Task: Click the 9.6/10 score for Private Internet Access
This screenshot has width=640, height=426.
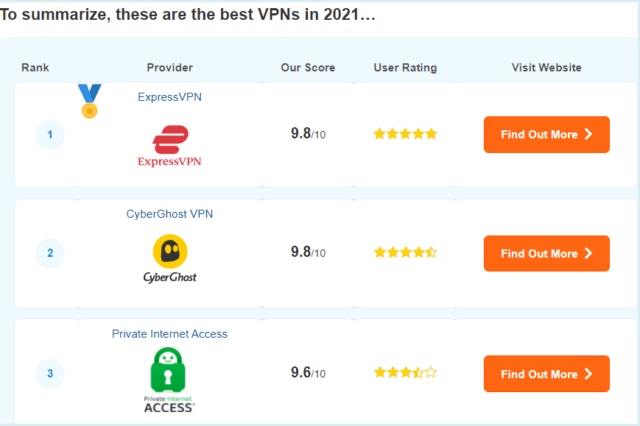Action: point(308,373)
